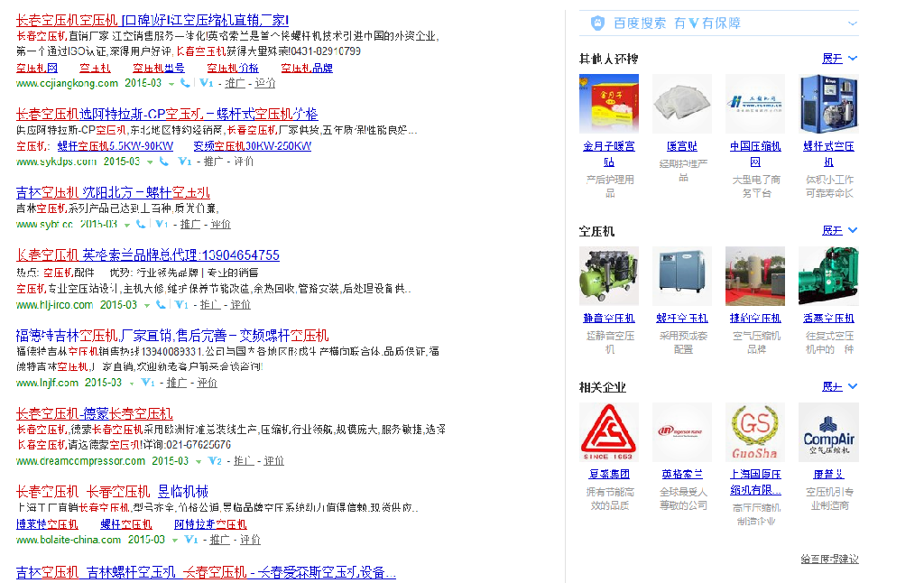Open the GuoSha 上海国厦压缩机 logo thumbnail
Image resolution: width=924 pixels, height=583 pixels.
(755, 432)
